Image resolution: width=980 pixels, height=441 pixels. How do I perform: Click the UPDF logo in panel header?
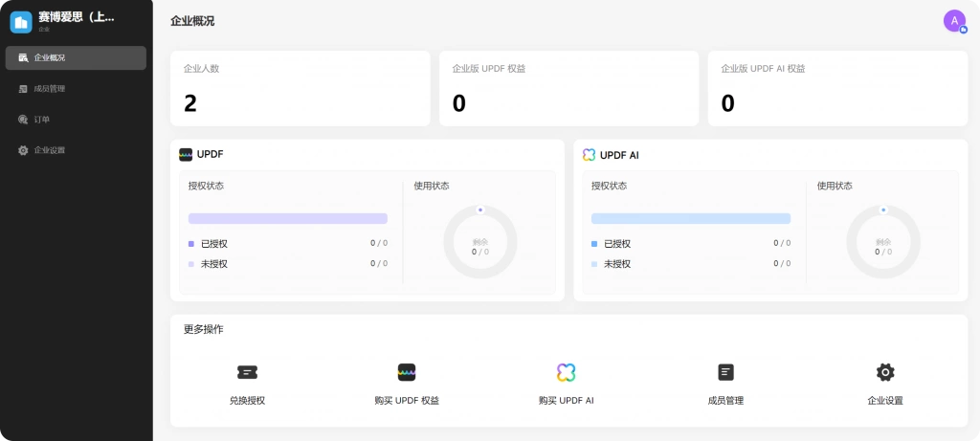[186, 155]
